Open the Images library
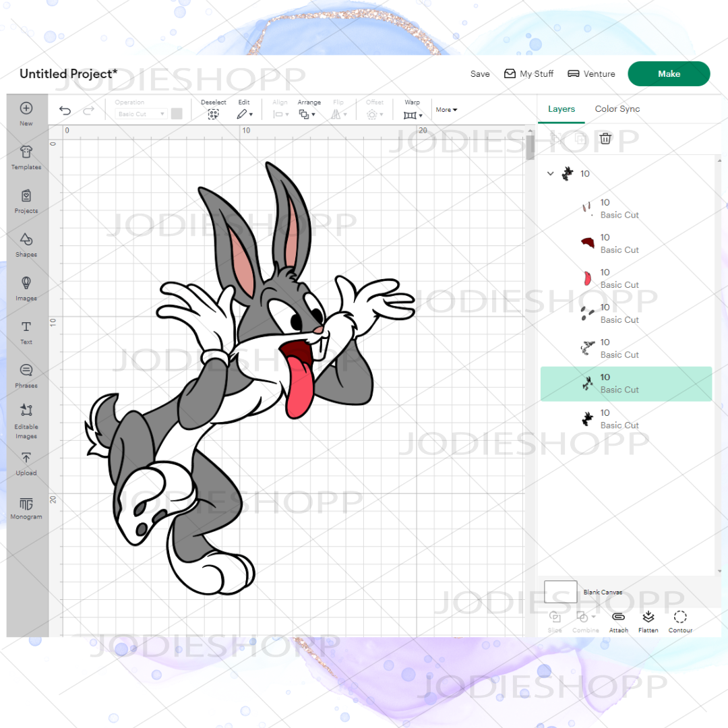This screenshot has height=728, width=728. [26, 289]
